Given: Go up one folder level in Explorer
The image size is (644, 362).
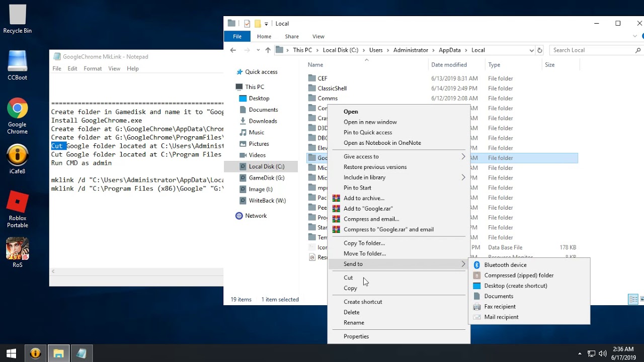Looking at the screenshot, I should (268, 50).
